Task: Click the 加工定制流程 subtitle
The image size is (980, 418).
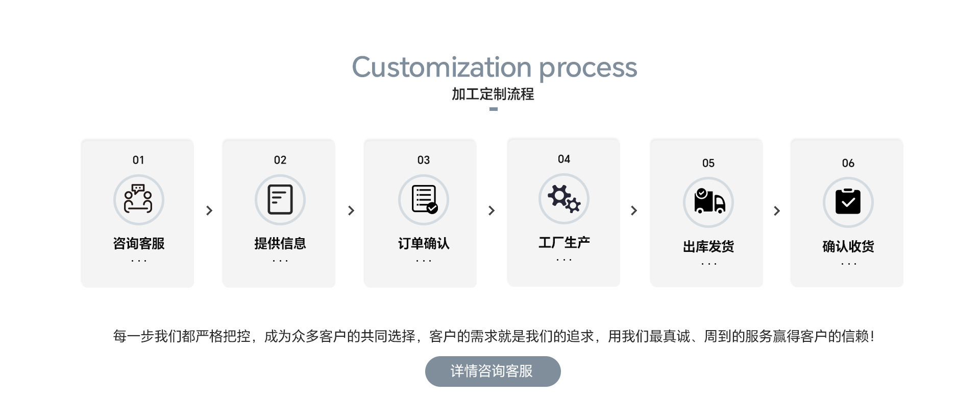Action: [x=493, y=94]
